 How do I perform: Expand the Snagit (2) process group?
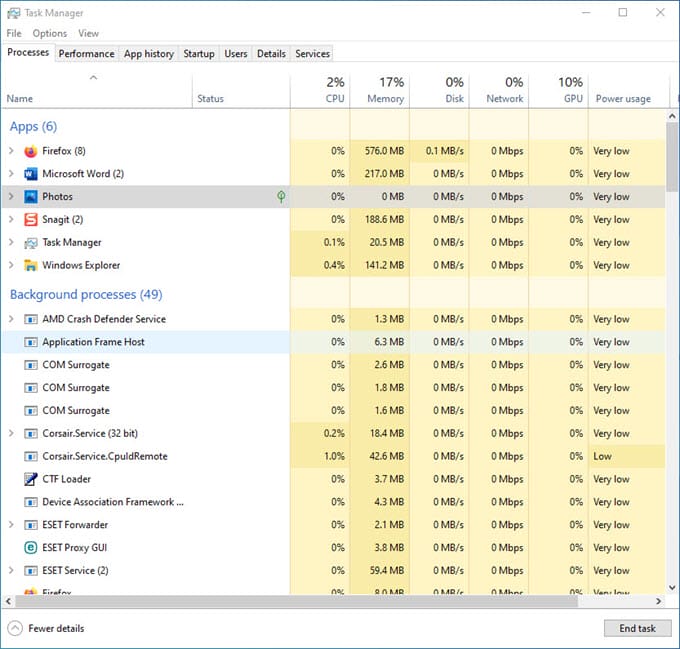click(11, 219)
